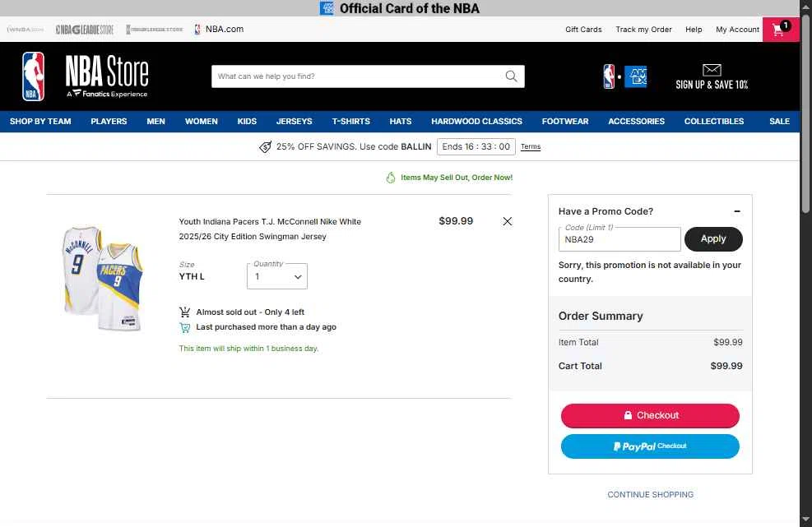Open My Account

pos(737,30)
